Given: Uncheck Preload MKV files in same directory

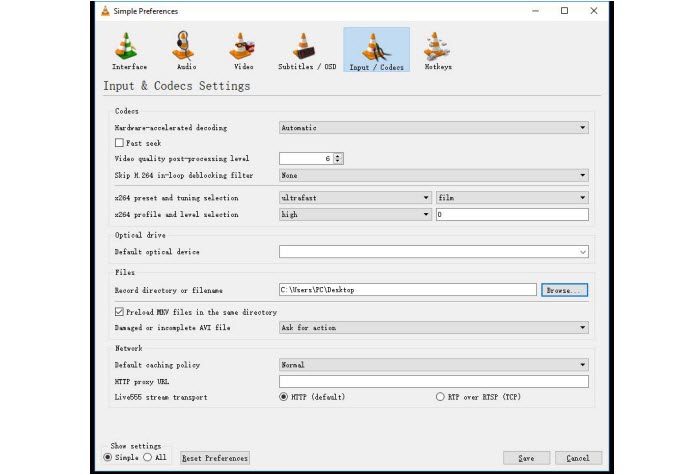Looking at the screenshot, I should pyautogui.click(x=119, y=312).
